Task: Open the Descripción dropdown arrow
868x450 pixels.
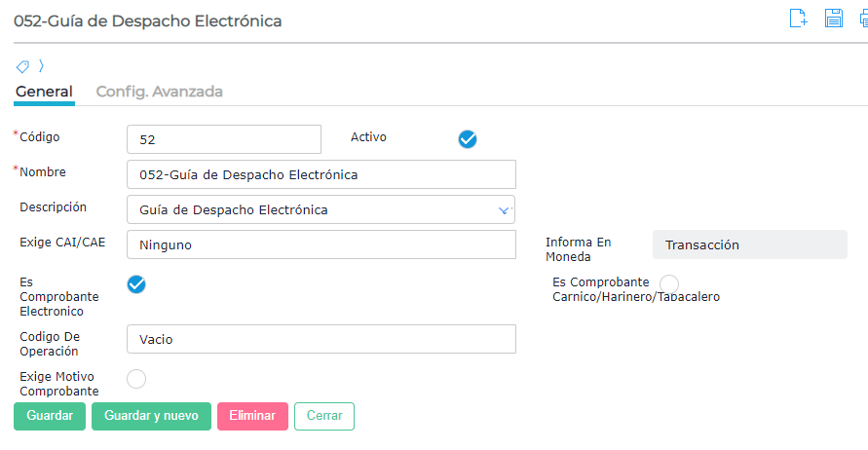Action: coord(504,210)
